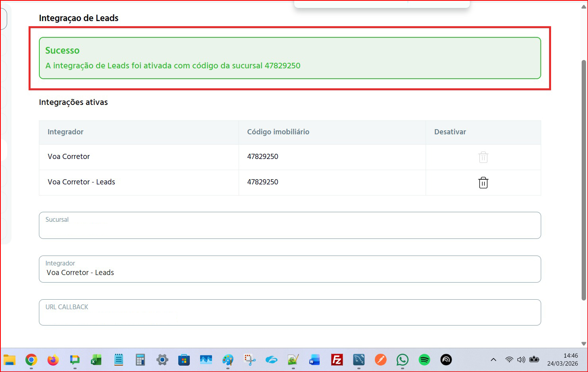
Task: Open the Snipping Tool from the taskbar
Action: pyautogui.click(x=249, y=360)
